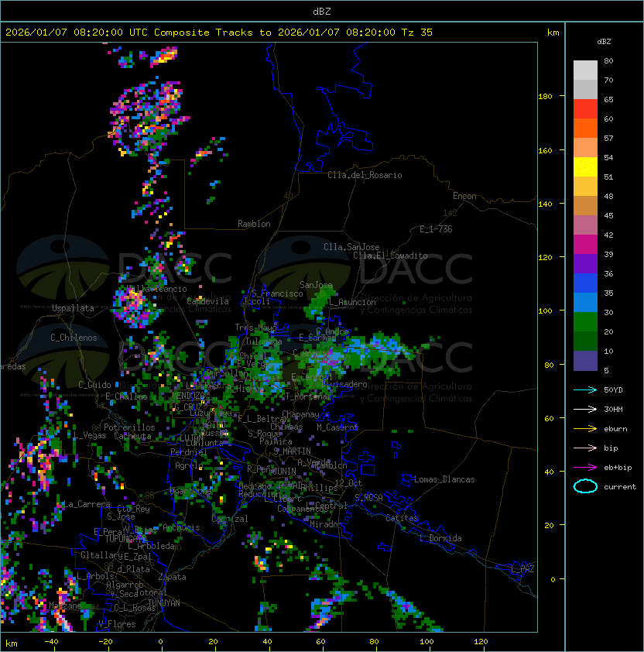Click the 'Catitas' map label
The width and height of the screenshot is (644, 652).
coord(402,518)
